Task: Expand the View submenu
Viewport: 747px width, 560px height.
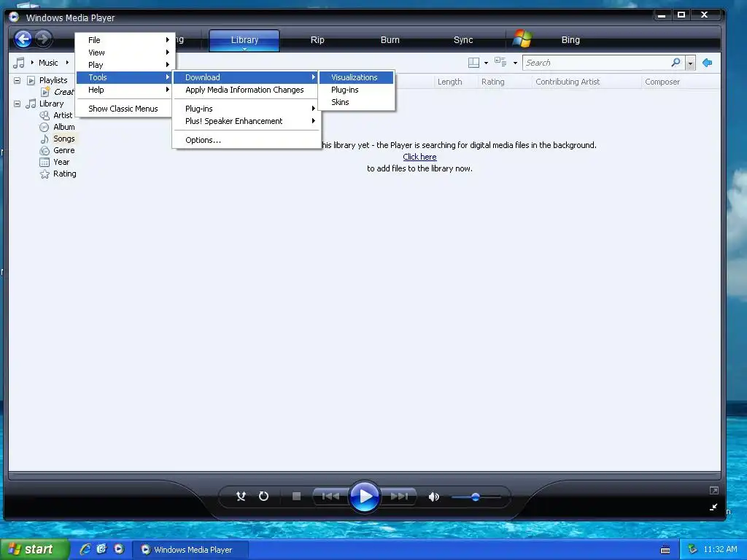Action: [125, 52]
